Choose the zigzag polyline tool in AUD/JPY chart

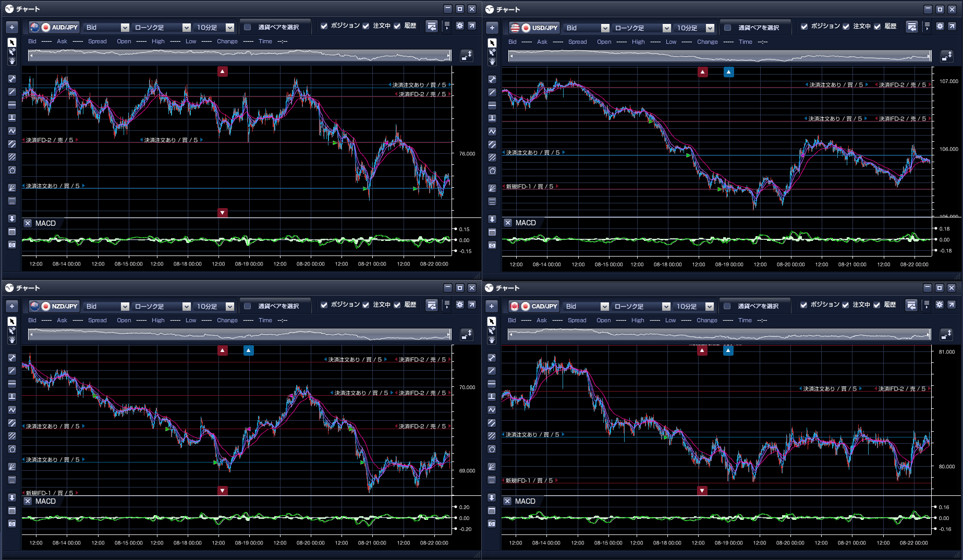(12, 131)
